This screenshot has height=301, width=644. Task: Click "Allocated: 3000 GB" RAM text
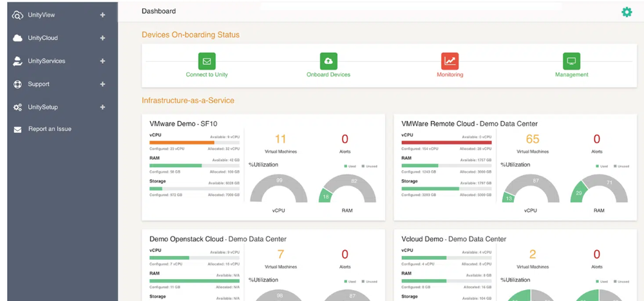pos(476,171)
